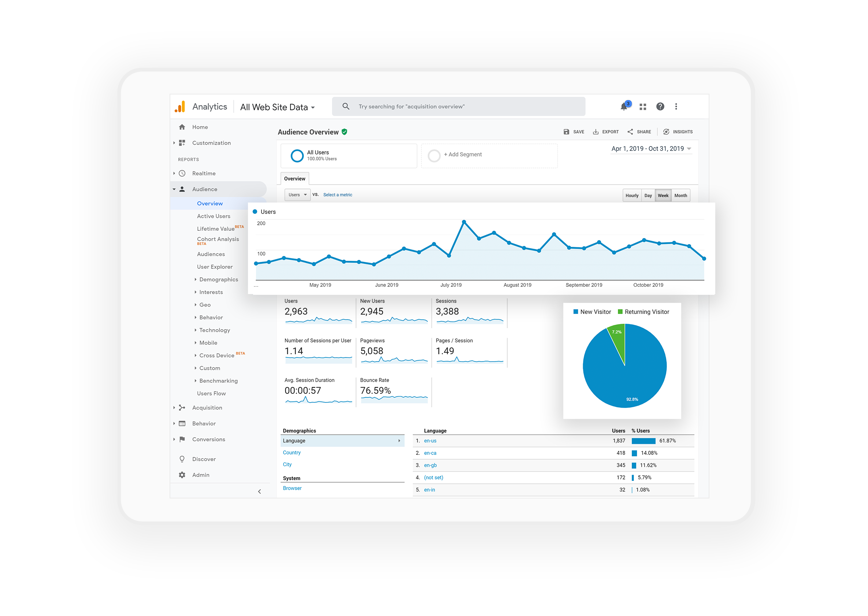The image size is (868, 616).
Task: Collapse sidebar with left chevron
Action: coord(260,492)
